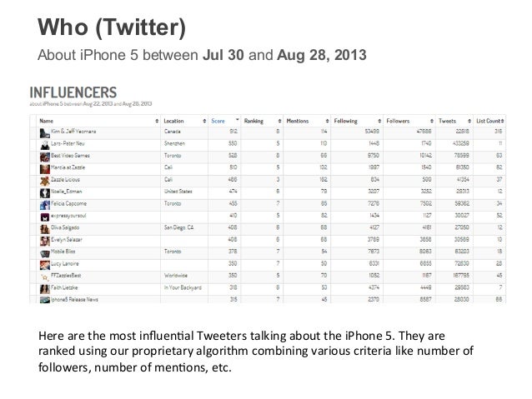Select Marcia at Zazzle avatar image

(x=45, y=169)
